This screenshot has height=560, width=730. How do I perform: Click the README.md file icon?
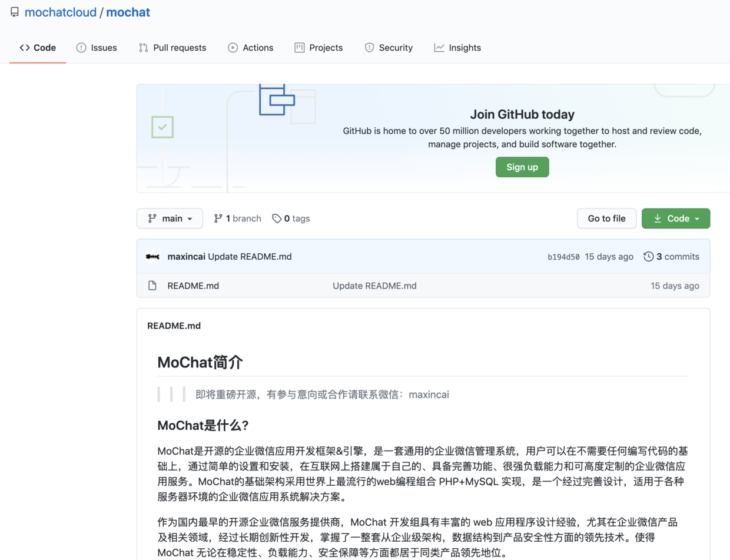pyautogui.click(x=152, y=286)
